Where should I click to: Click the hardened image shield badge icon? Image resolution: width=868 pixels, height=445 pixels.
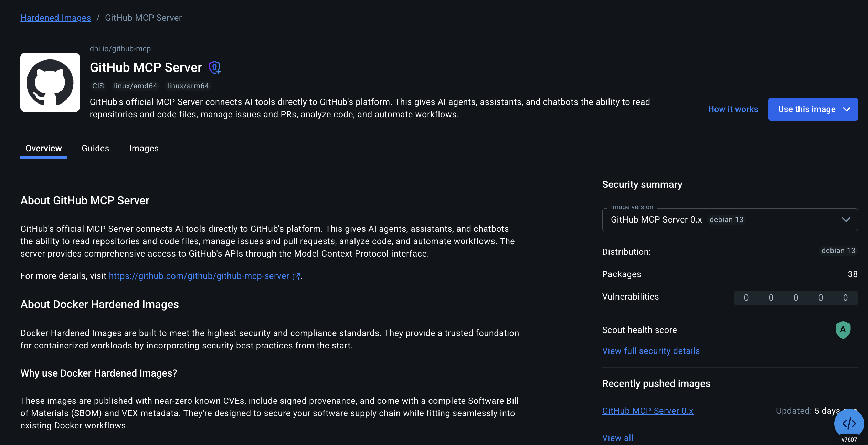215,68
